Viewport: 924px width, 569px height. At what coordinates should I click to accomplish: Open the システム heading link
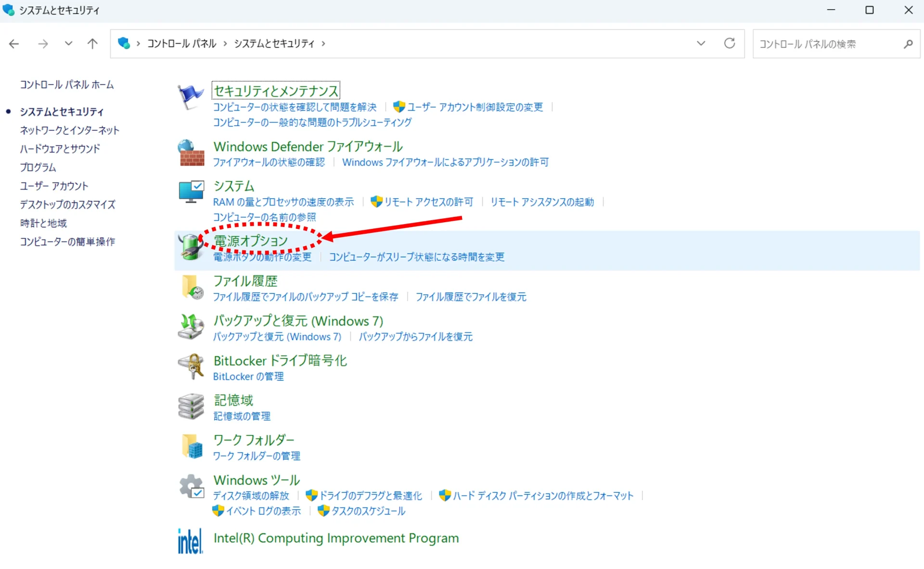pyautogui.click(x=234, y=186)
